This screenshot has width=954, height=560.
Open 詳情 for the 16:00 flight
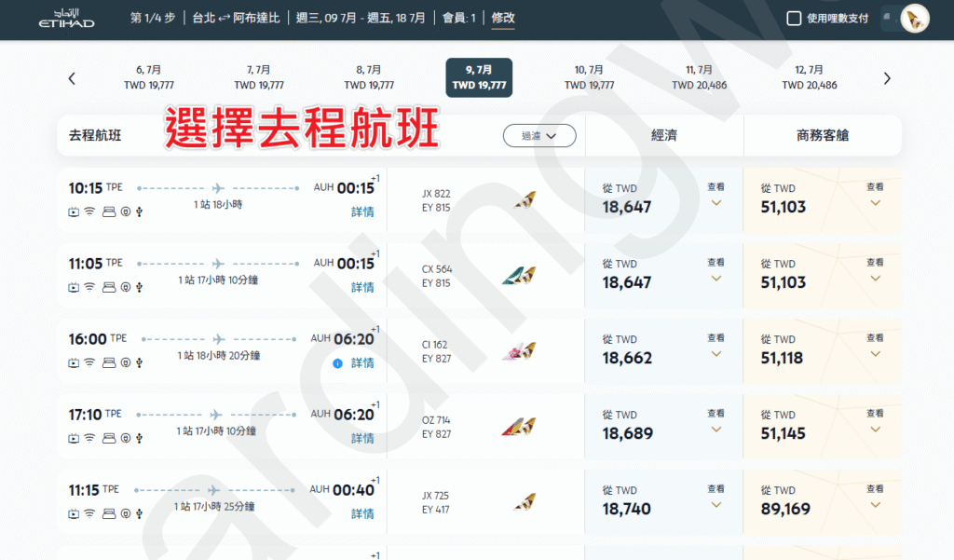(x=362, y=362)
